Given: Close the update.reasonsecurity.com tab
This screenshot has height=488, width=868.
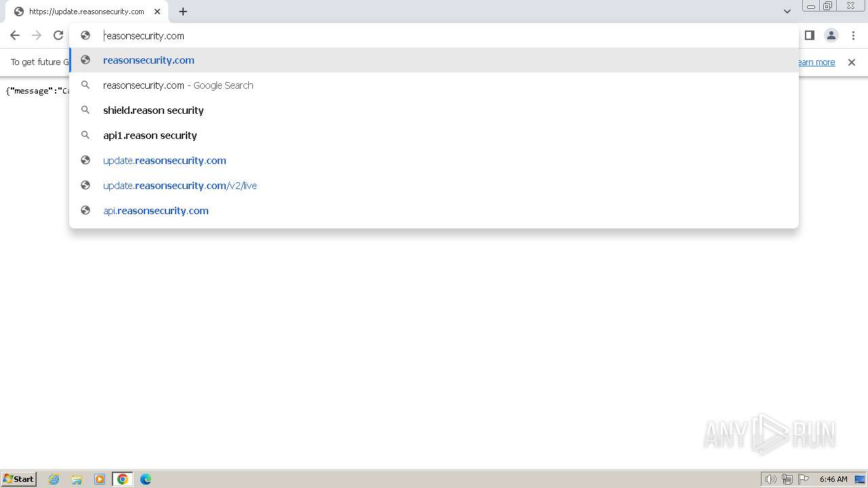Looking at the screenshot, I should click(x=157, y=12).
